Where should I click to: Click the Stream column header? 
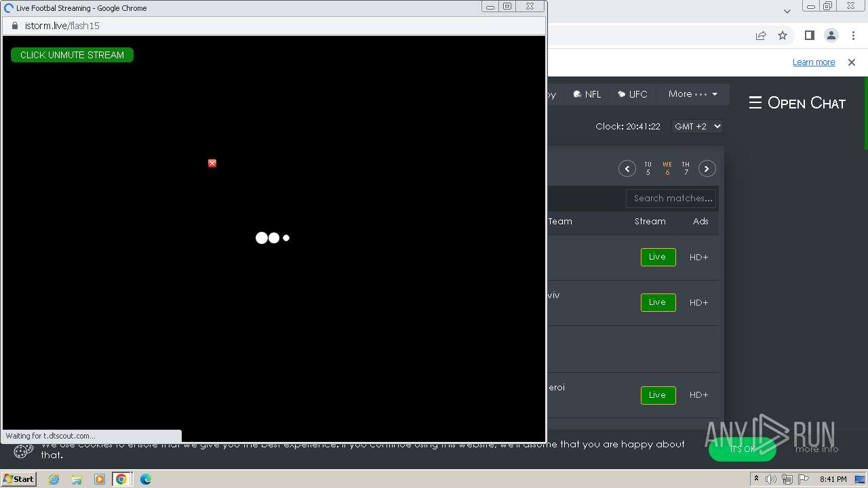click(650, 222)
